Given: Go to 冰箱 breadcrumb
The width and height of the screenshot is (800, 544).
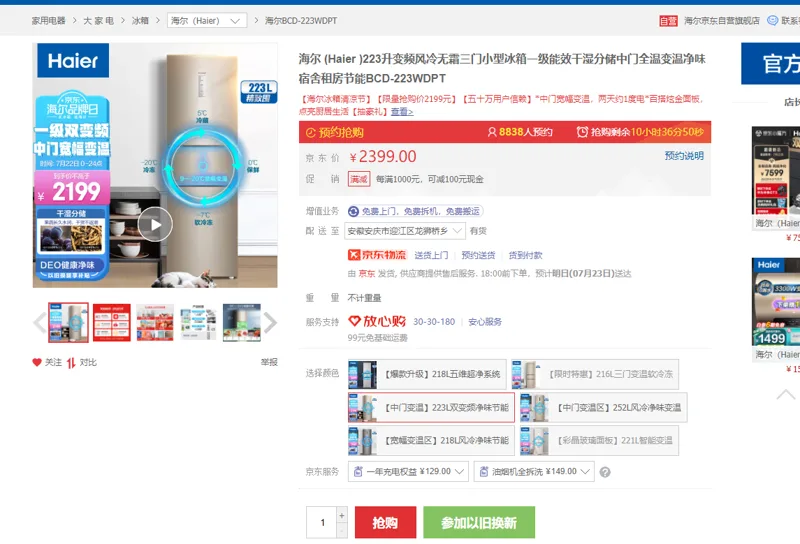Looking at the screenshot, I should click(x=140, y=20).
